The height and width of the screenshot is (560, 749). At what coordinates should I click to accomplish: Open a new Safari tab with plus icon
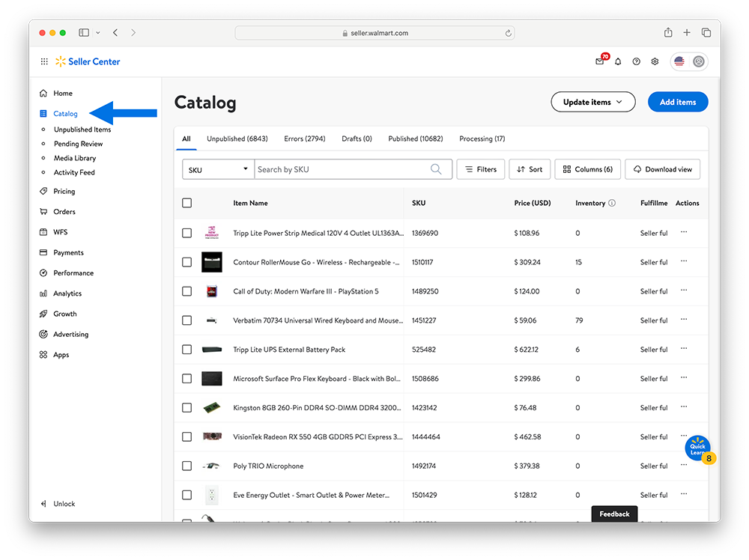point(687,32)
